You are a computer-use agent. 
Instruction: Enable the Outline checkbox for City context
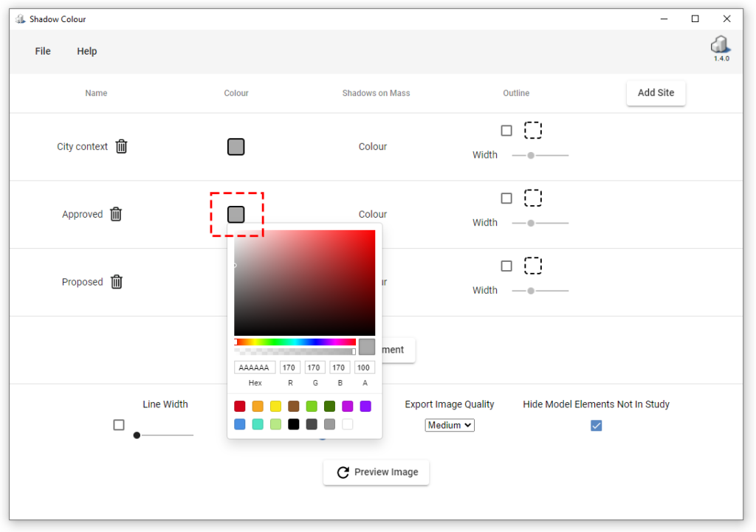[x=506, y=130]
